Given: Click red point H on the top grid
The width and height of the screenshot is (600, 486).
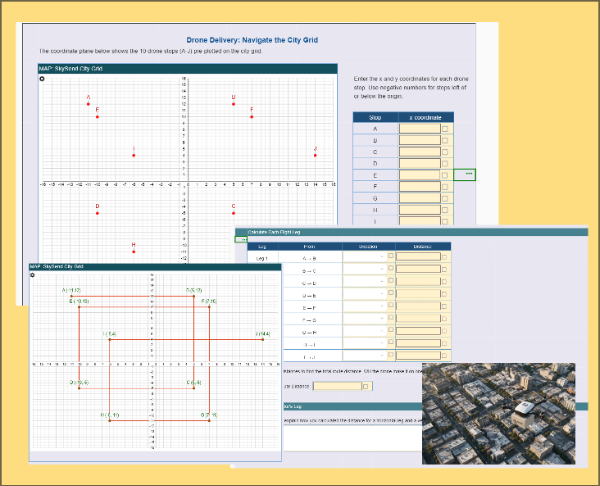Looking at the screenshot, I should (134, 250).
